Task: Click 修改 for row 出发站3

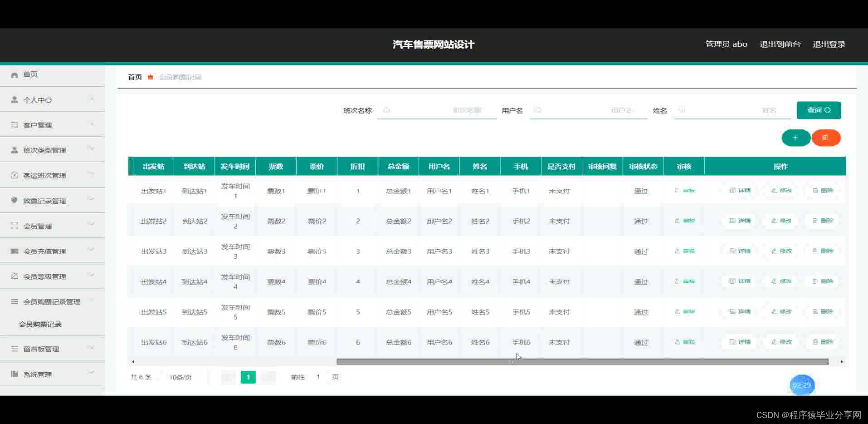Action: 781,251
